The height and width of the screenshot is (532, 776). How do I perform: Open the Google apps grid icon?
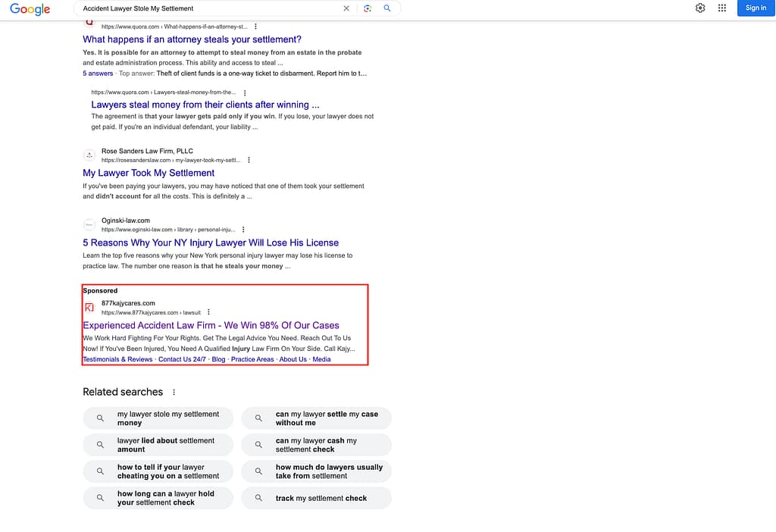click(x=722, y=8)
